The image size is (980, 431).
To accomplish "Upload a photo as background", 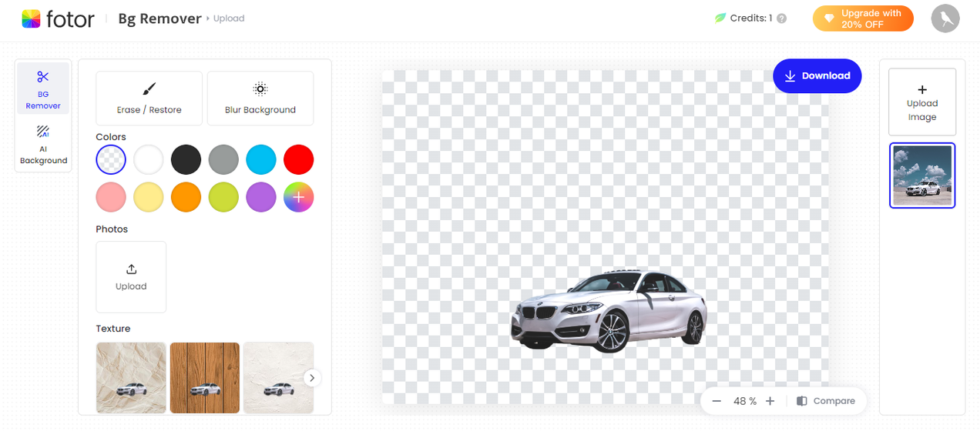I will coord(131,277).
